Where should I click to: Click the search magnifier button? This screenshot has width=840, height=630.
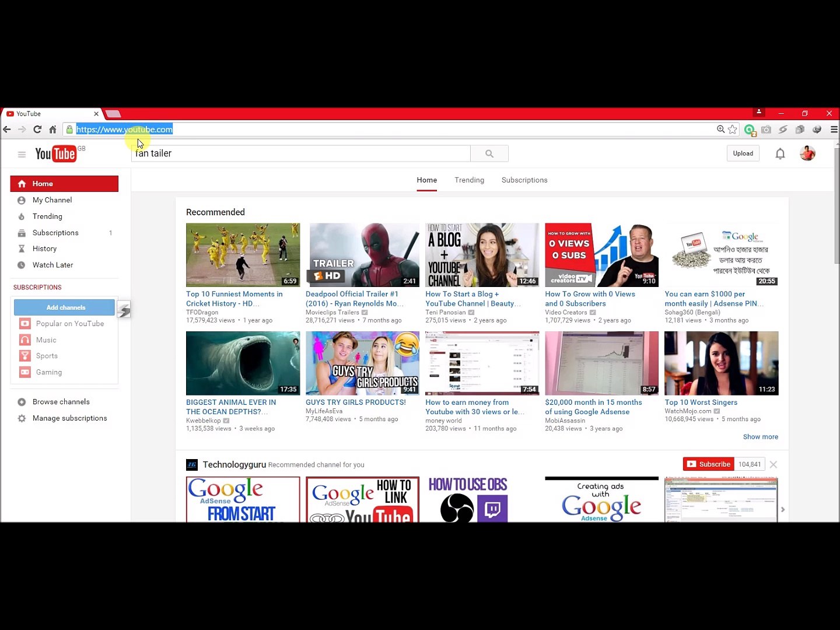489,153
